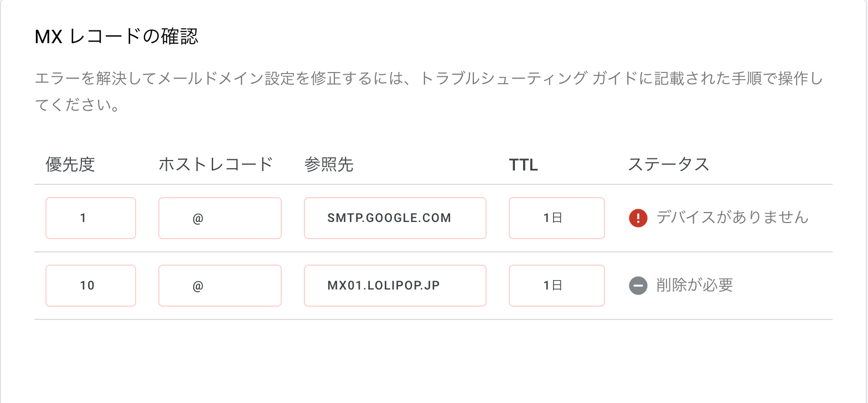Select the error status indicator for SMTP.GOOGLE.COM
Image resolution: width=868 pixels, height=403 pixels.
click(x=638, y=218)
